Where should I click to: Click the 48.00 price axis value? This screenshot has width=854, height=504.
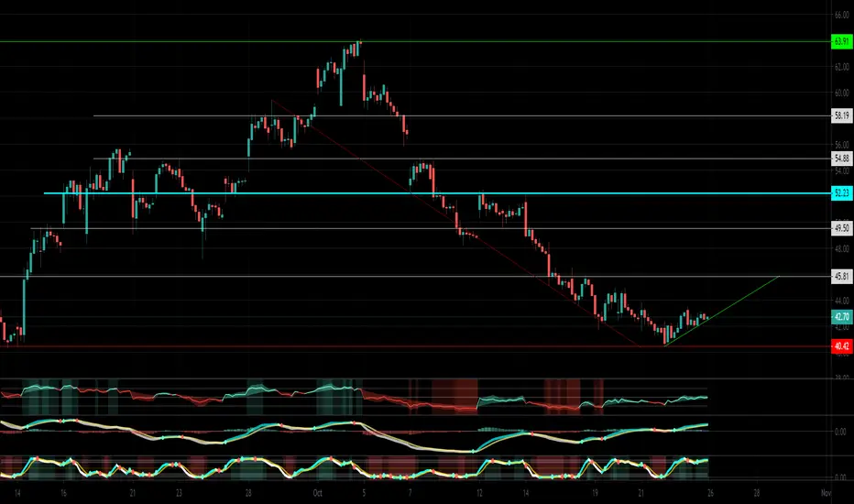pyautogui.click(x=841, y=248)
